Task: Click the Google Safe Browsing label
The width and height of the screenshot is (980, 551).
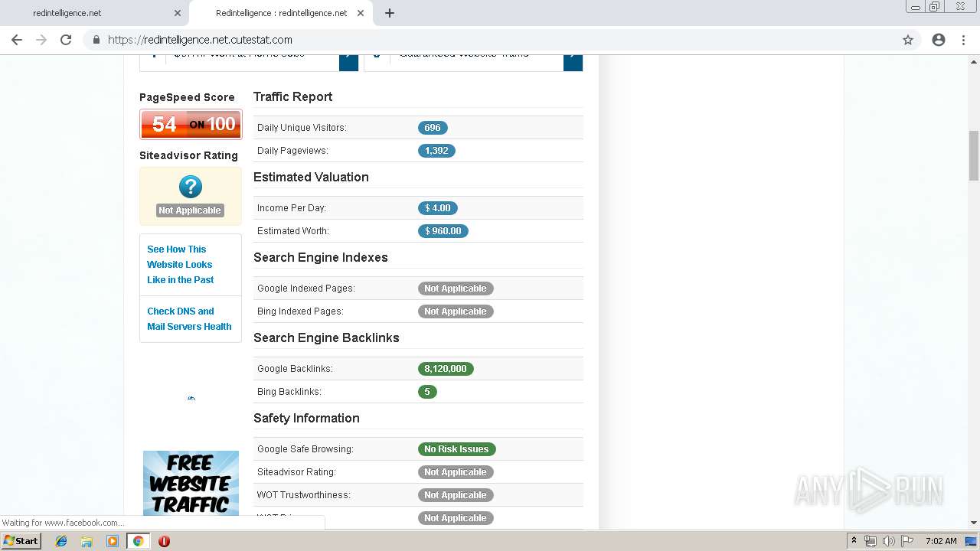Action: 305,449
